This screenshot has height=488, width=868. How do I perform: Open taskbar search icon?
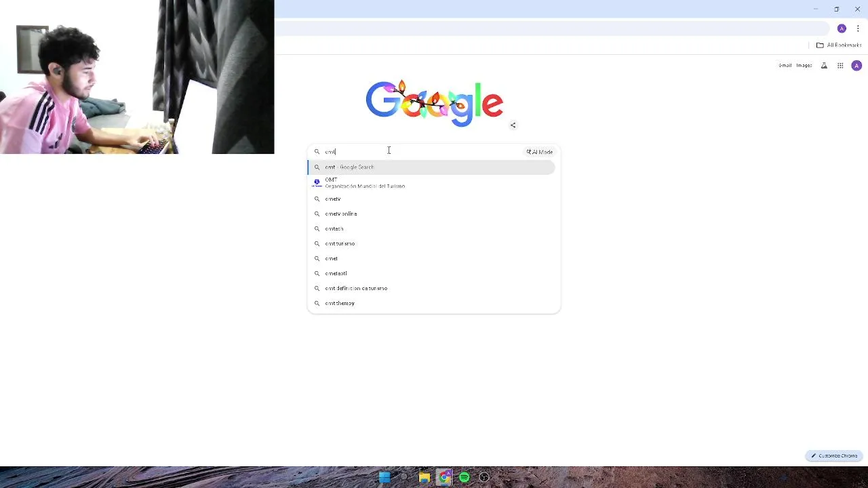(404, 477)
